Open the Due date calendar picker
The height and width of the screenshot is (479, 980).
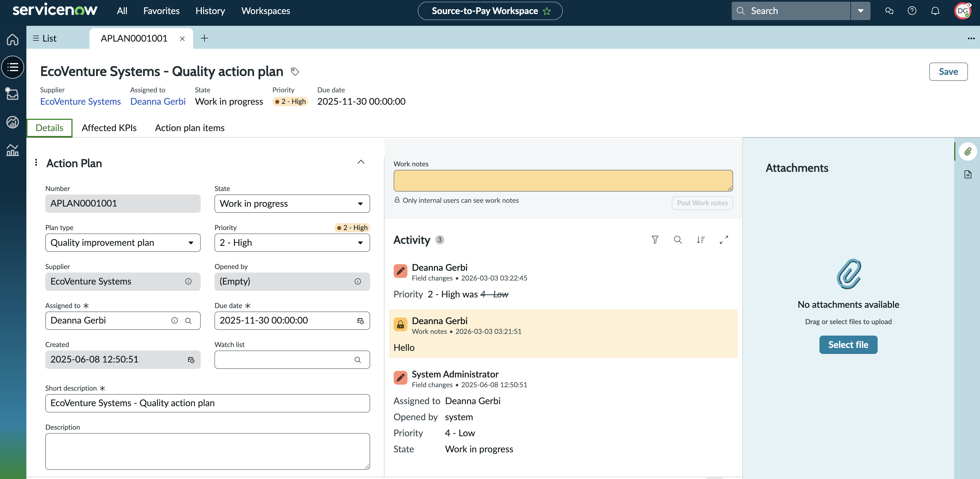pyautogui.click(x=361, y=321)
